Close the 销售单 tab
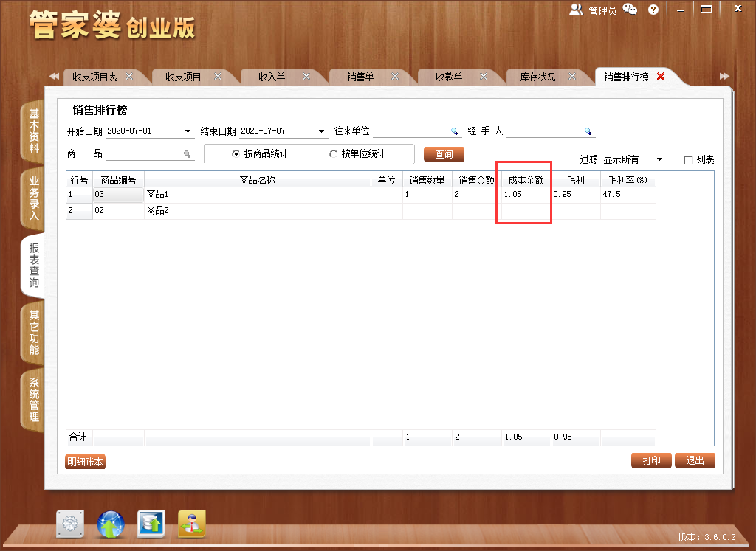The image size is (756, 551). (x=395, y=77)
